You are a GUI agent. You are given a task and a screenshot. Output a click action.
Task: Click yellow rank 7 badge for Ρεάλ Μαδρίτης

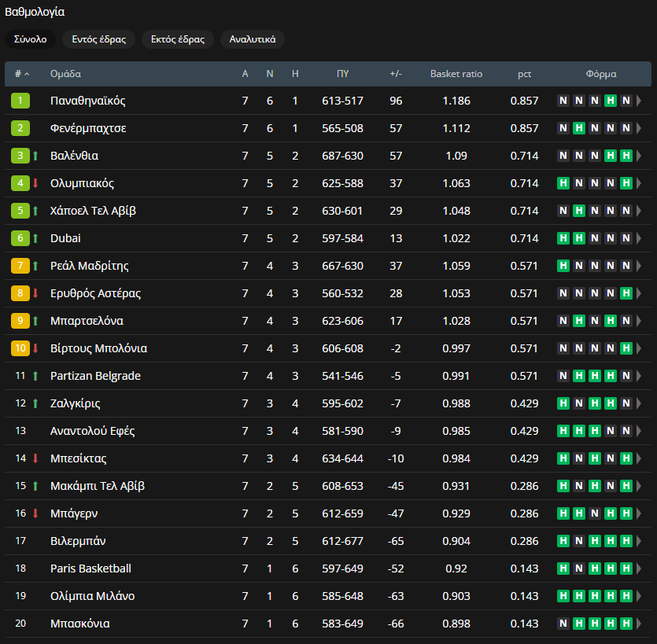[x=20, y=266]
